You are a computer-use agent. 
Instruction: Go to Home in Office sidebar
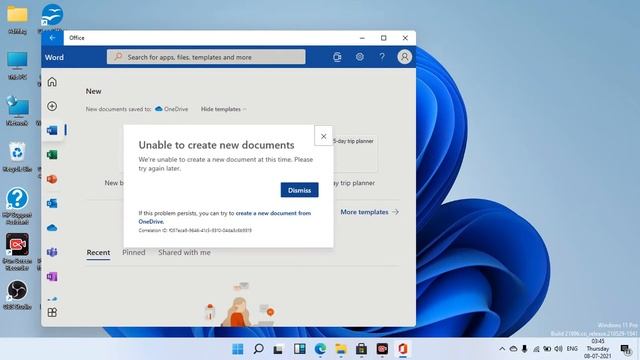pyautogui.click(x=52, y=82)
